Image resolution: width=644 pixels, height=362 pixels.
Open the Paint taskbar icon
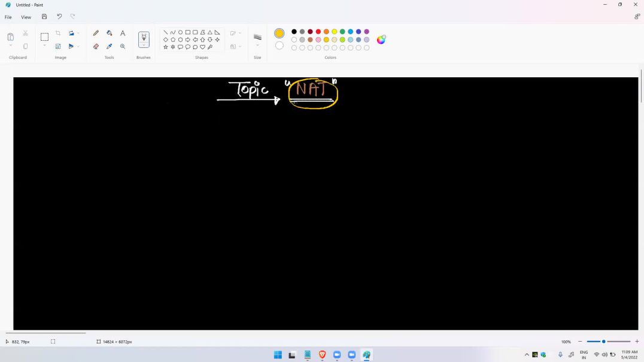(366, 355)
